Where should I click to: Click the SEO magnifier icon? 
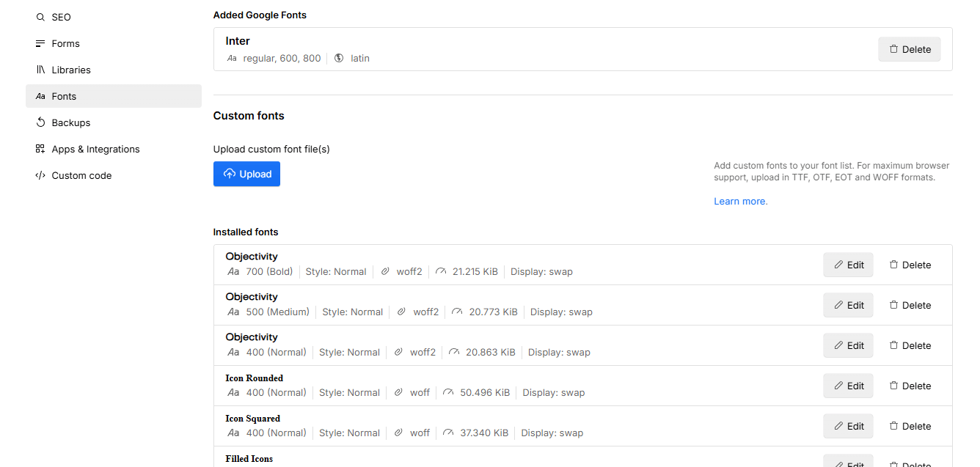point(40,17)
